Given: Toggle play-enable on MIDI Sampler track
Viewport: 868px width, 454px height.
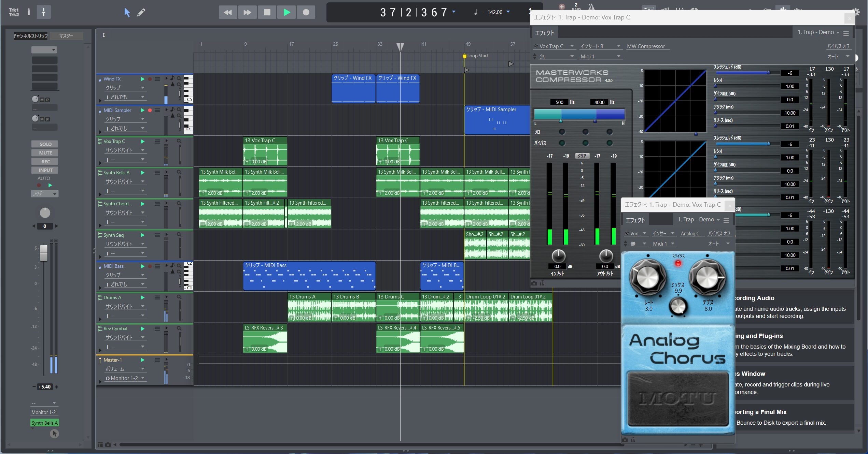Looking at the screenshot, I should tap(142, 110).
